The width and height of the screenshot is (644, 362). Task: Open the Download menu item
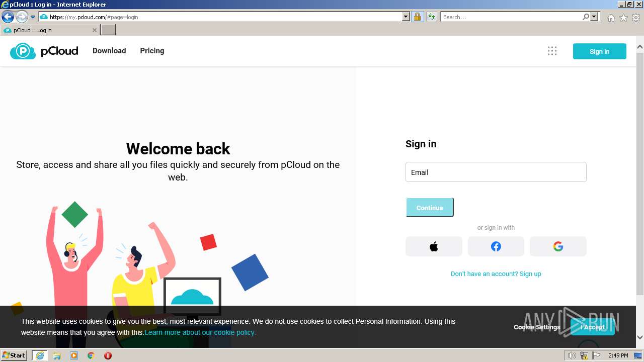[x=109, y=51]
